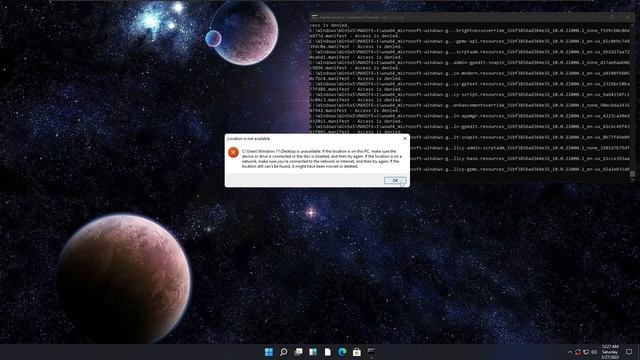The height and width of the screenshot is (360, 640).
Task: Close the Command Prompt window
Action: point(627,17)
